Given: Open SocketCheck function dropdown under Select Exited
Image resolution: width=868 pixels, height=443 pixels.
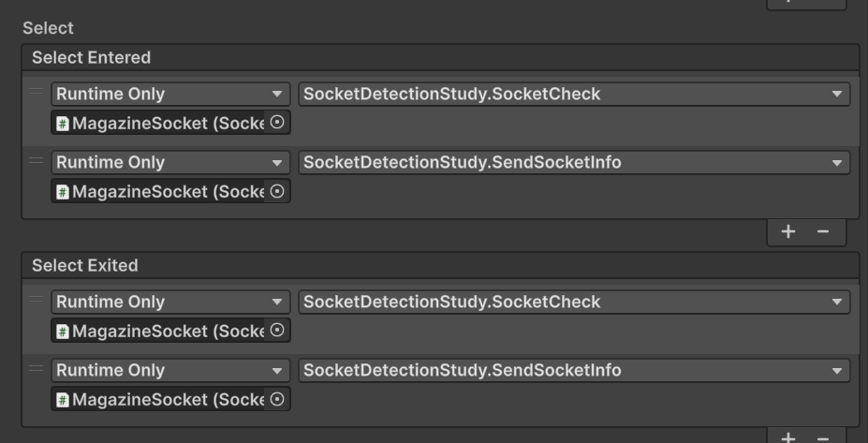Looking at the screenshot, I should [x=574, y=302].
